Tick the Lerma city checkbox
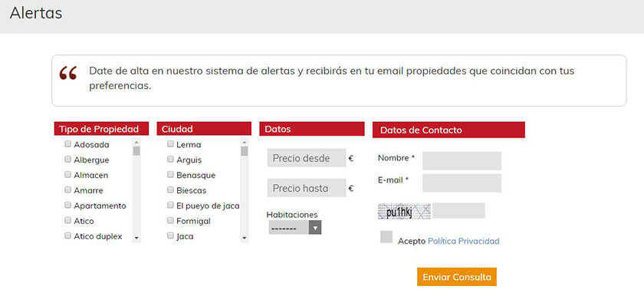Screen dimensions: 644x296 (x=170, y=144)
